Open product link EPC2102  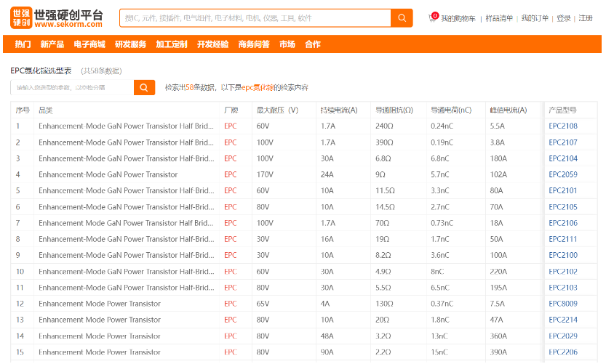click(x=563, y=272)
